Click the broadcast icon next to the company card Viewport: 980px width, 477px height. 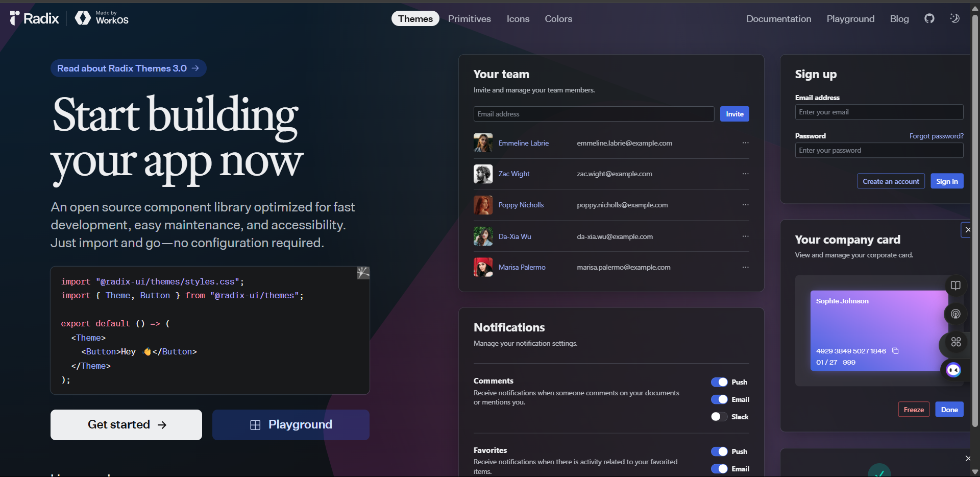955,314
